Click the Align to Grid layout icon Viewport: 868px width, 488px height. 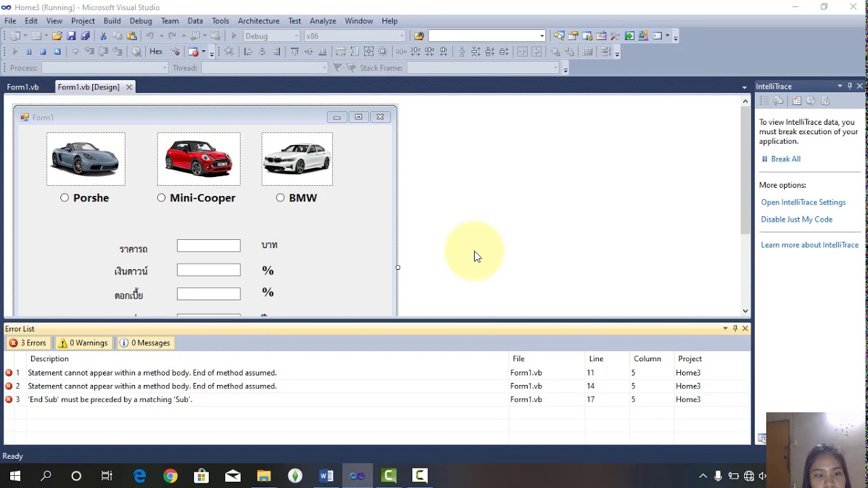pyautogui.click(x=229, y=52)
